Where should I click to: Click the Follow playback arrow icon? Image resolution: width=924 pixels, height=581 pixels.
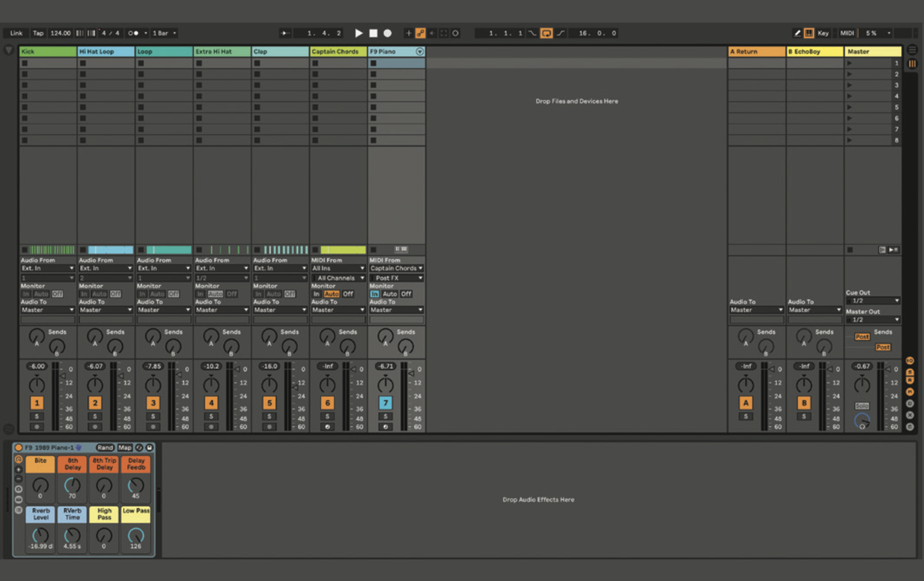[x=283, y=33]
